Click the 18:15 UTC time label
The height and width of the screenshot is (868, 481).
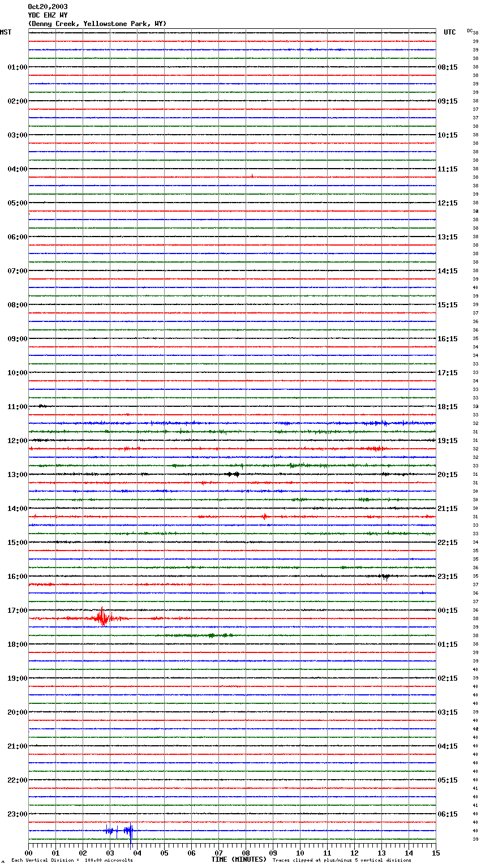coord(448,407)
